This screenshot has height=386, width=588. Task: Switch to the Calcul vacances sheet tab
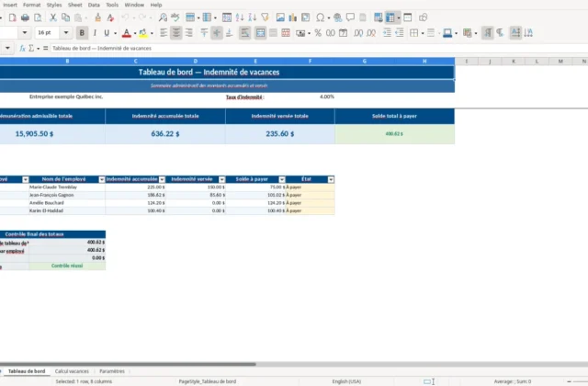(72, 371)
